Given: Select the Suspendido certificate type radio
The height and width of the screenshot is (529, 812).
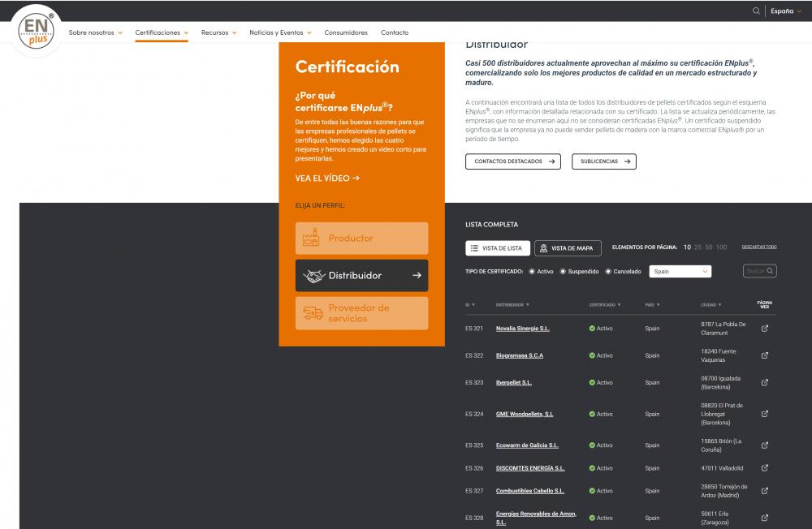Looking at the screenshot, I should [x=563, y=271].
